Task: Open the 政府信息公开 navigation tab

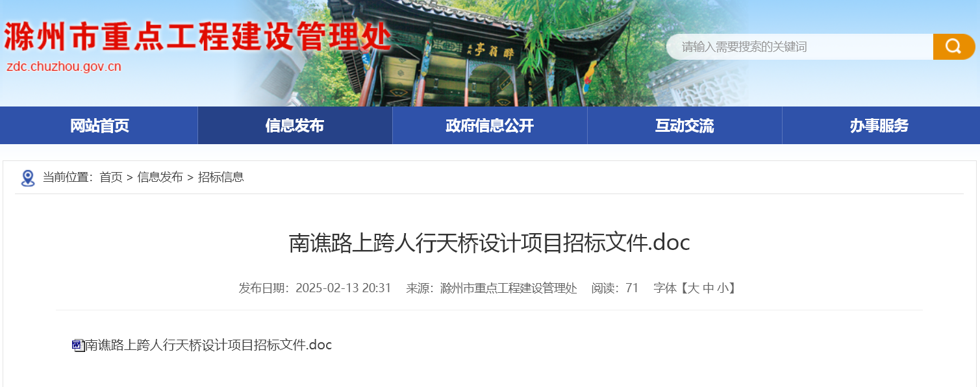Action: tap(490, 125)
